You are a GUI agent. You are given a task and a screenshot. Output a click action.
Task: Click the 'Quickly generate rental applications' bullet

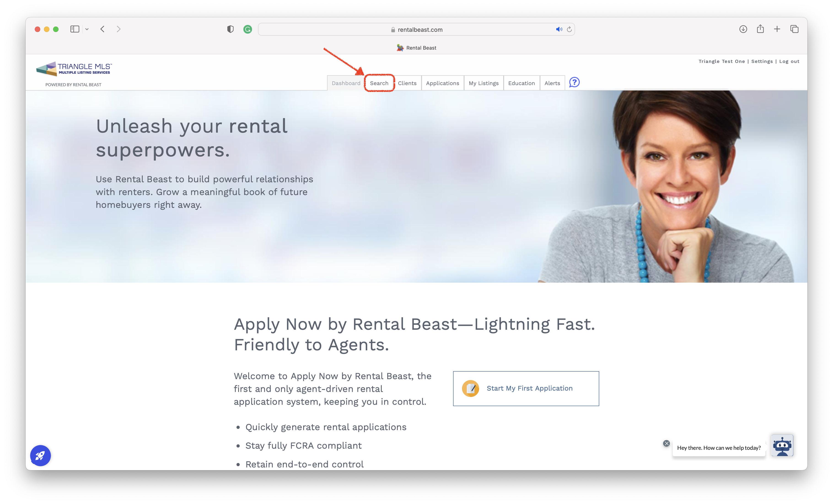coord(325,427)
